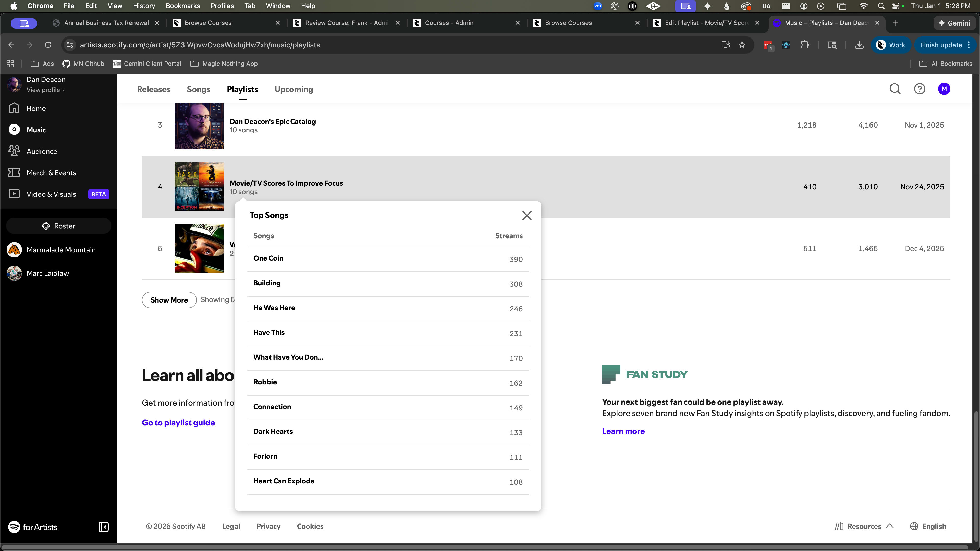
Task: Open the Roster button in sidebar
Action: [59, 226]
